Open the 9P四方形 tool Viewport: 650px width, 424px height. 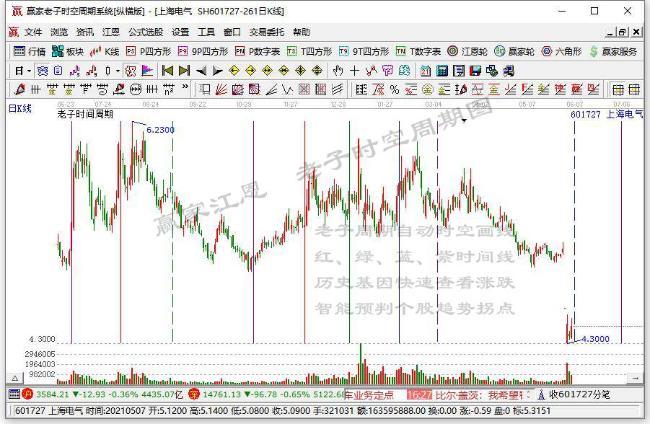coord(203,51)
